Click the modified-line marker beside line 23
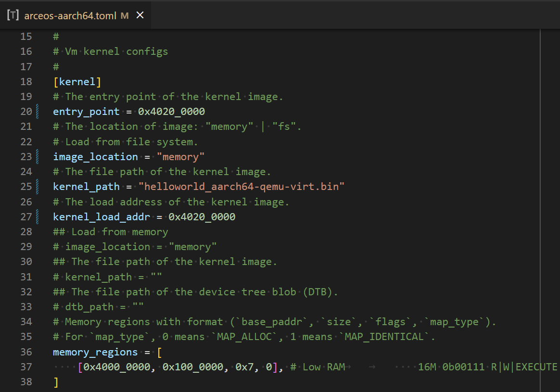Image resolution: width=560 pixels, height=392 pixels. tap(38, 157)
